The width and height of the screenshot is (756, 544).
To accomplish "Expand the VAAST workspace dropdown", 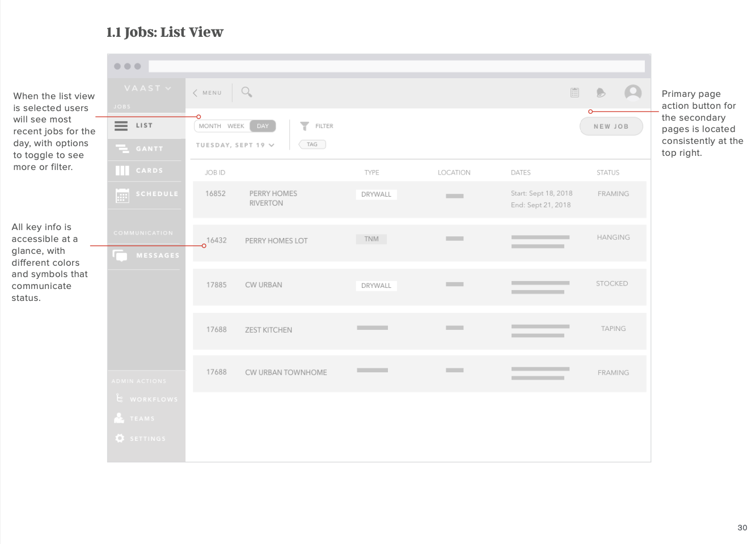I will click(x=147, y=88).
